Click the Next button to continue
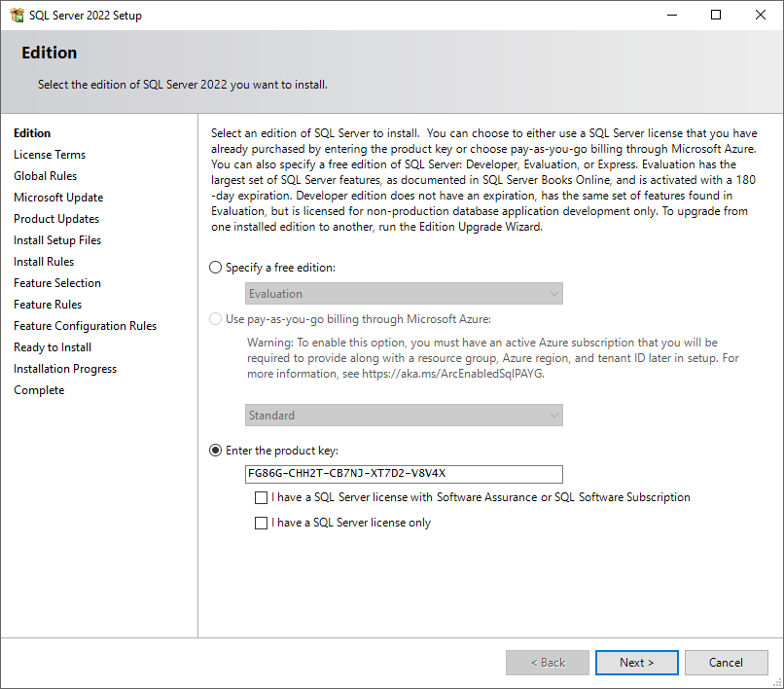This screenshot has height=689, width=784. (x=636, y=662)
